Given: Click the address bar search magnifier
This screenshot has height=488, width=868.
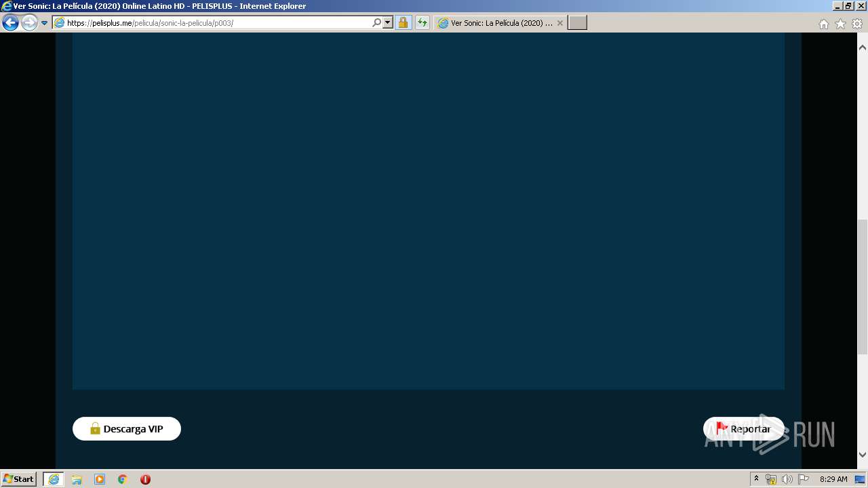Looking at the screenshot, I should [x=377, y=23].
